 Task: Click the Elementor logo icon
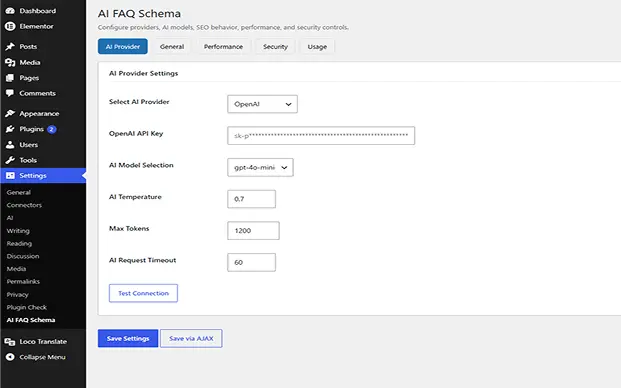(10, 26)
